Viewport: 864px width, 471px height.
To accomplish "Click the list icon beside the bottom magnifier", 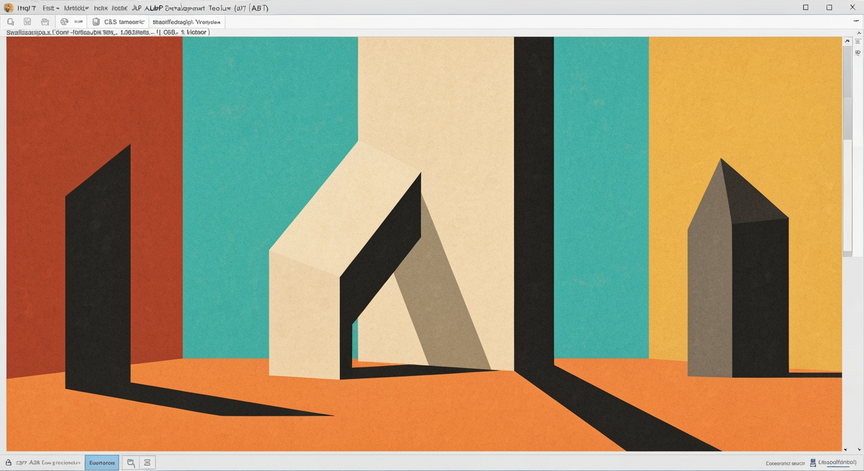I will [x=147, y=463].
